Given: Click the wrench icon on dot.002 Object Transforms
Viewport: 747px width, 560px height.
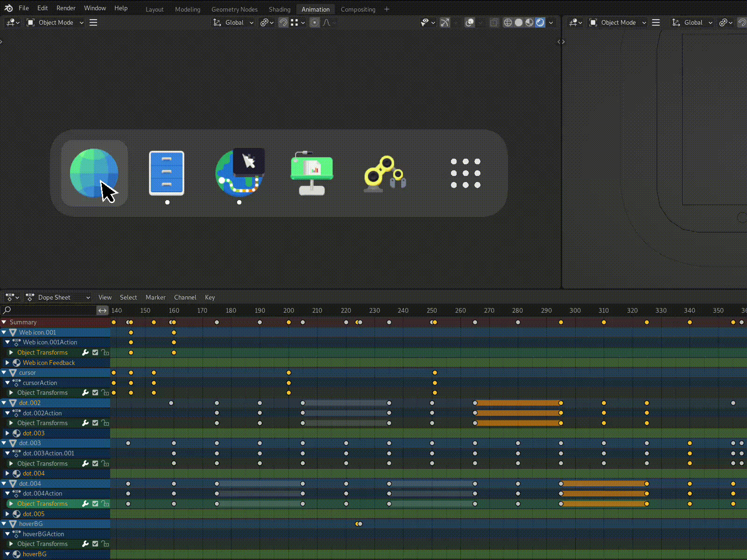Looking at the screenshot, I should pos(85,423).
